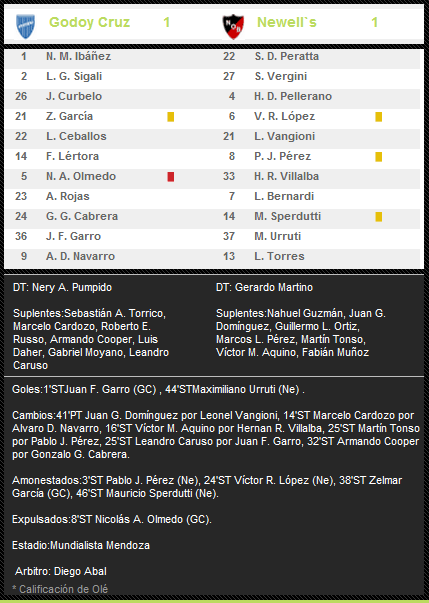Click M. Sperdutti's yellow card icon

click(x=379, y=217)
